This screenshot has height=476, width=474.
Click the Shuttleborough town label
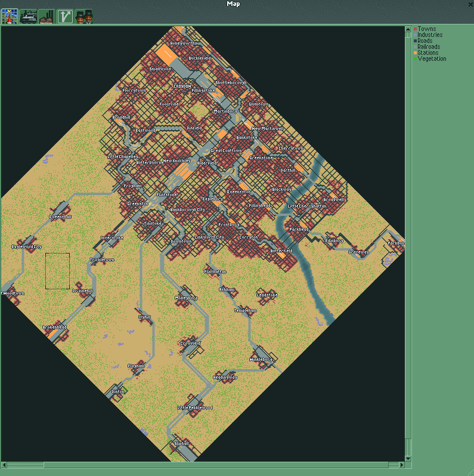tap(231, 82)
